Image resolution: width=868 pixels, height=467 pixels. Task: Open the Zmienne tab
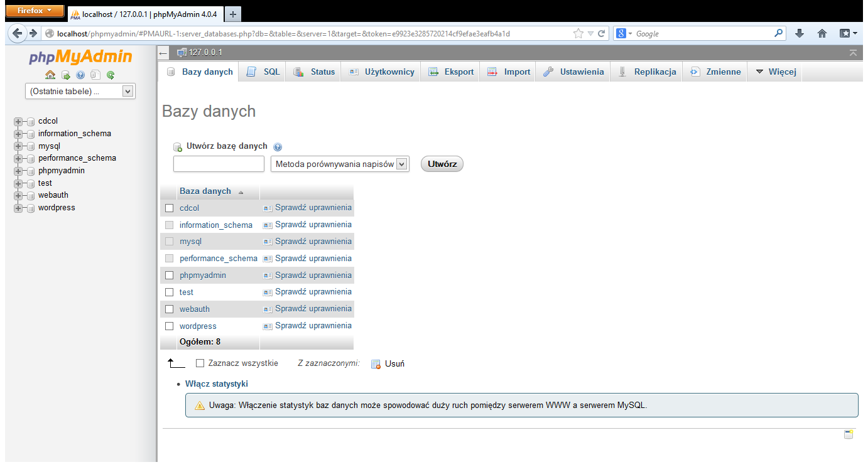(715, 72)
